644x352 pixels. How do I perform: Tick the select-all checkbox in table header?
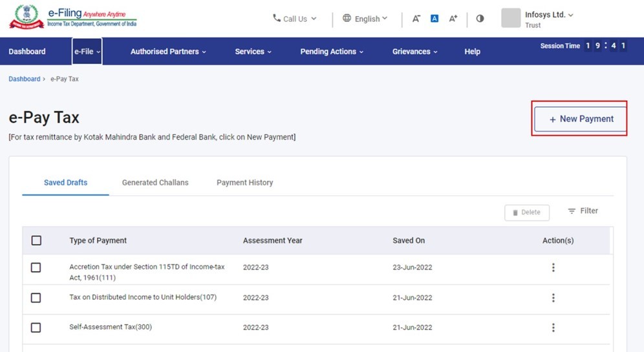(36, 240)
